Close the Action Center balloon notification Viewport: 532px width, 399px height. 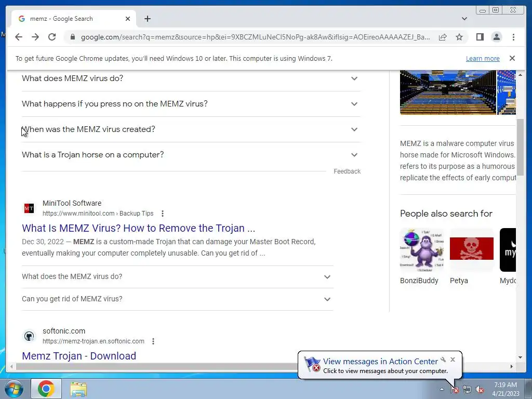(453, 360)
